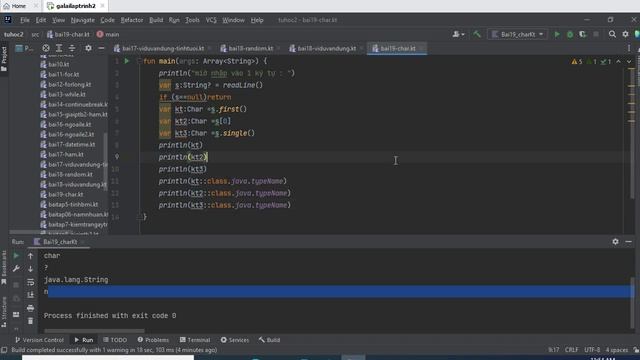This screenshot has width=640, height=360.
Task: Click the CRLF line separator widget
Action: point(571,350)
